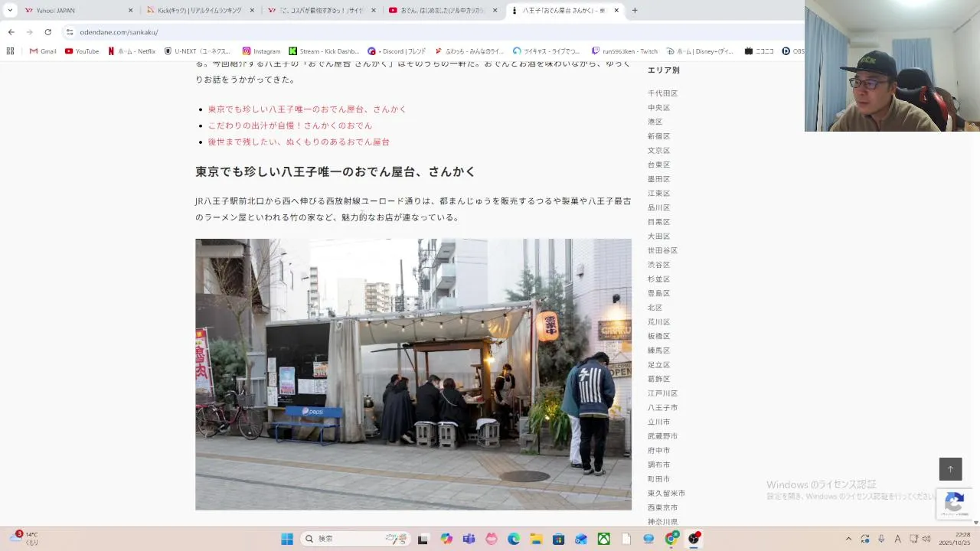Jump to こだわりの出汁が自慢 section link
This screenshot has height=551, width=980.
(x=290, y=126)
